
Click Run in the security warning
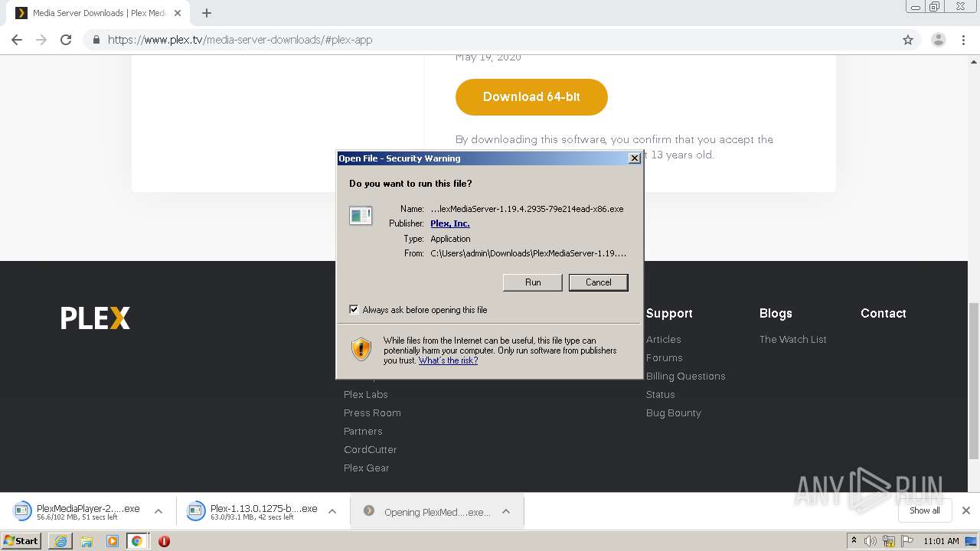(533, 282)
